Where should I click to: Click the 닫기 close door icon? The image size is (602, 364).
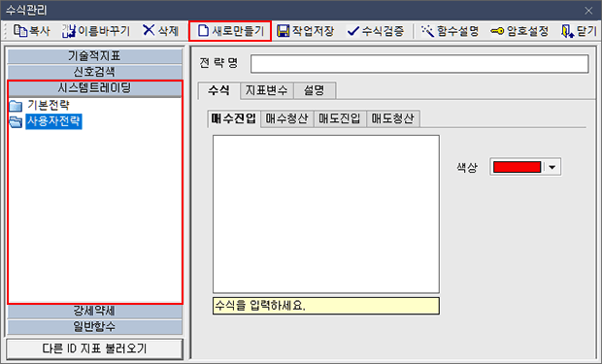click(x=567, y=31)
